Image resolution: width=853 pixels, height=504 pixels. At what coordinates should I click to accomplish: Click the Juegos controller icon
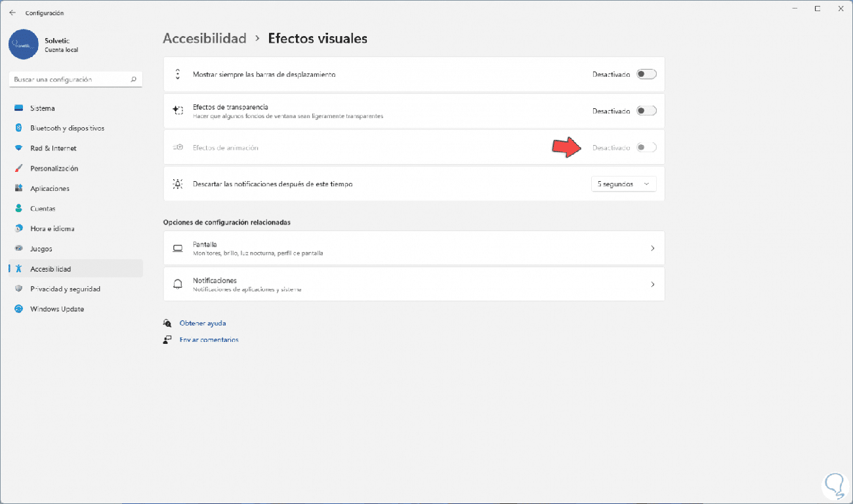18,249
